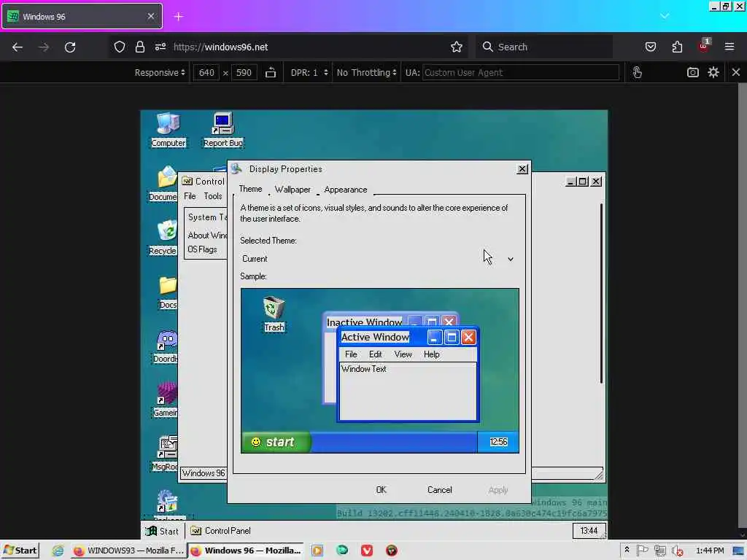Click OK in Display Properties

pos(381,490)
